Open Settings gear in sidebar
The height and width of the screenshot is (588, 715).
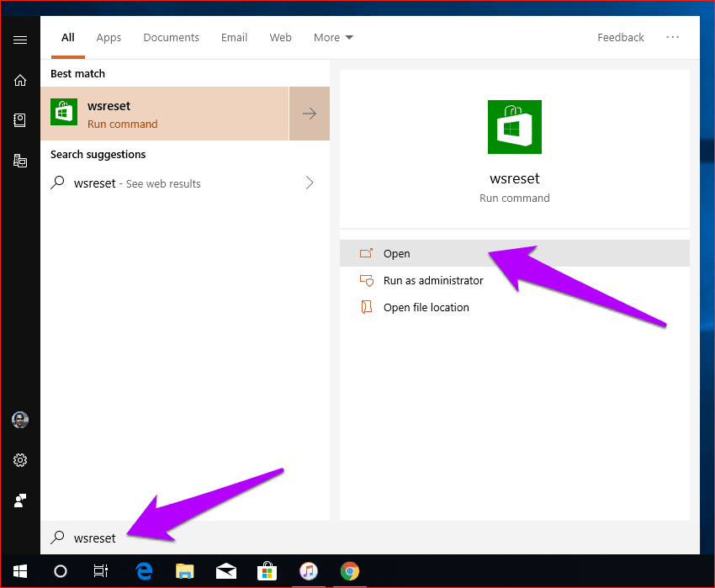coord(20,460)
